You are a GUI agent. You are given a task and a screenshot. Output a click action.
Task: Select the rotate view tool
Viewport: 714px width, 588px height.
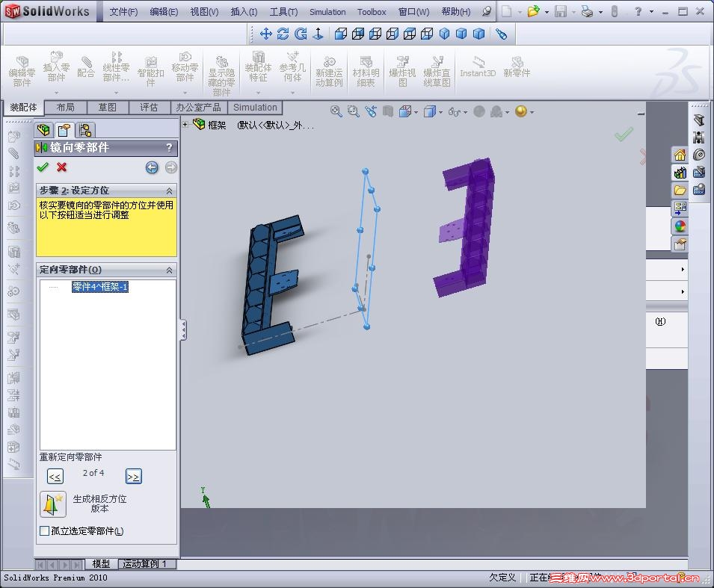283,34
